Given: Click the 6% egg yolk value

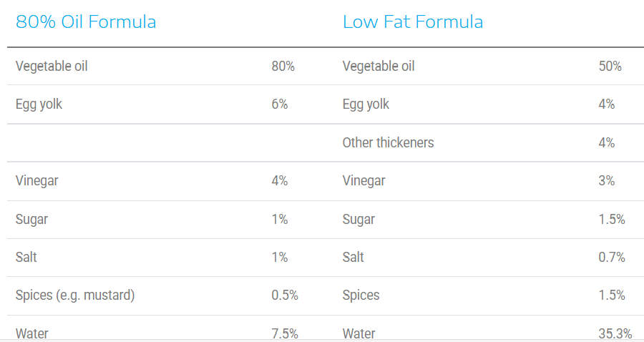Looking at the screenshot, I should coord(279,104).
